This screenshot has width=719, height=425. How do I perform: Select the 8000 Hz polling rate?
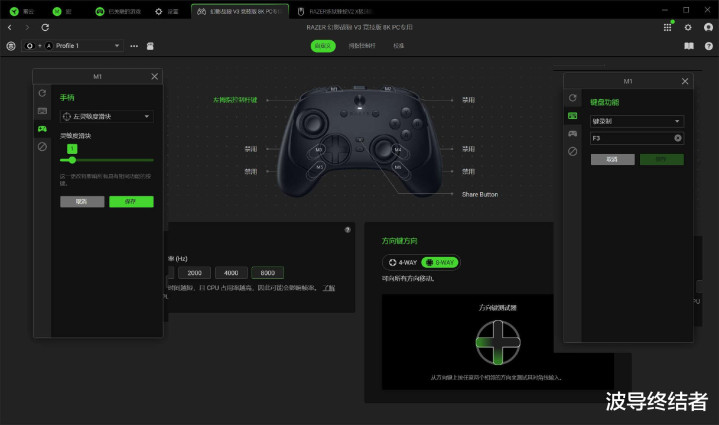coord(268,273)
